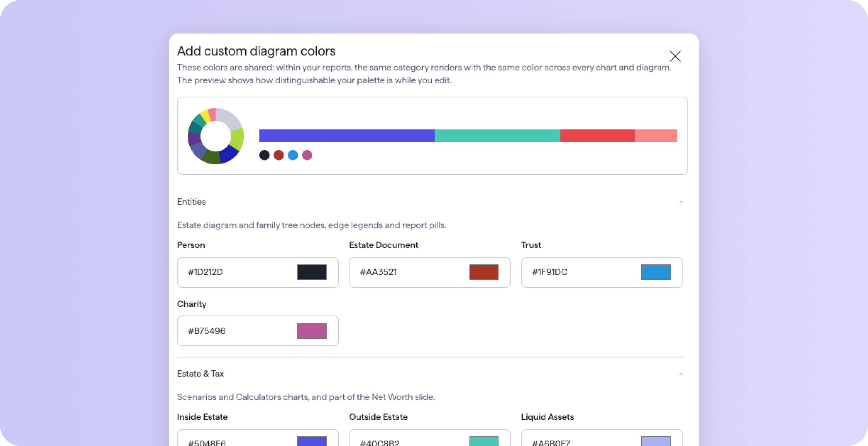Click the Outside Estate label
Image resolution: width=868 pixels, height=446 pixels.
tap(378, 417)
